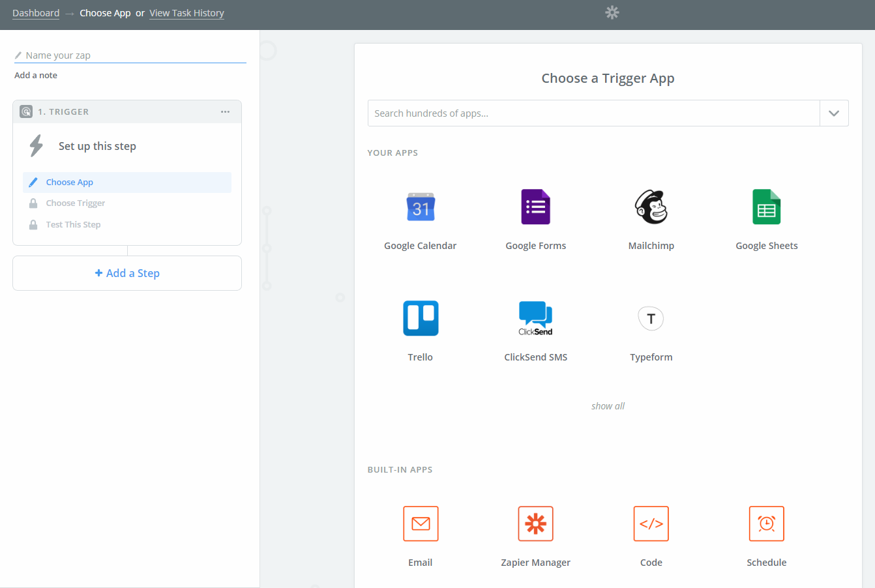
Task: Expand the app search dropdown arrow
Action: [x=834, y=113]
